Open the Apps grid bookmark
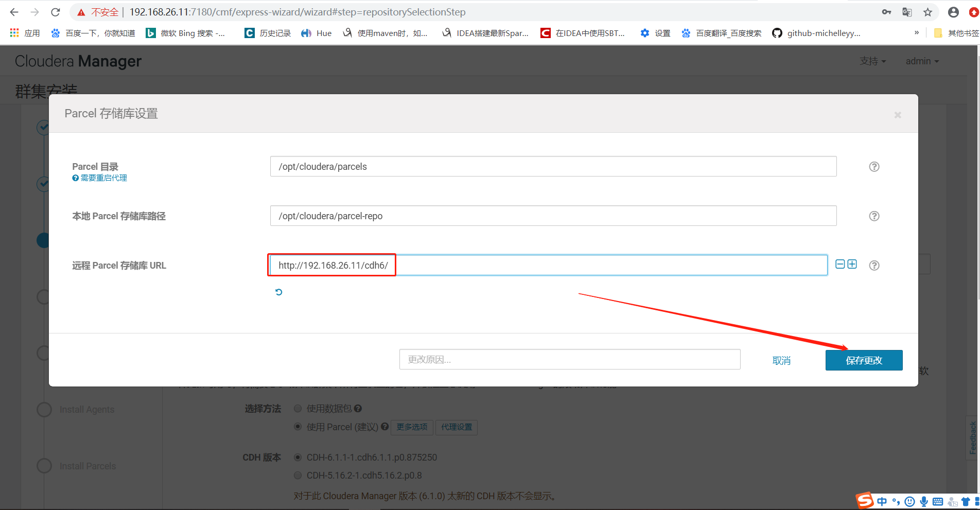This screenshot has height=510, width=980. (x=25, y=33)
